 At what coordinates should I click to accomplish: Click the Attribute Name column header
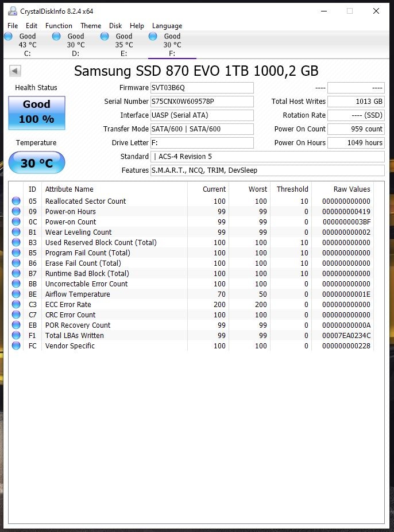coord(114,189)
